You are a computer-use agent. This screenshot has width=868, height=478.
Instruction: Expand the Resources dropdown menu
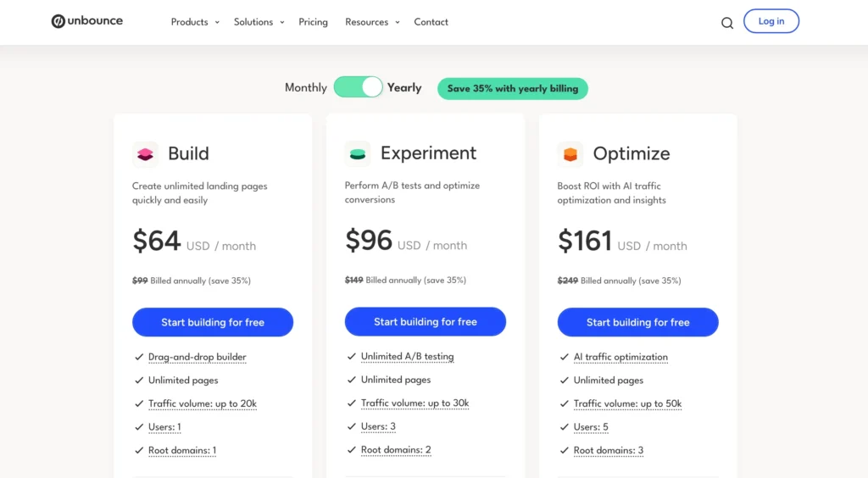pyautogui.click(x=372, y=22)
